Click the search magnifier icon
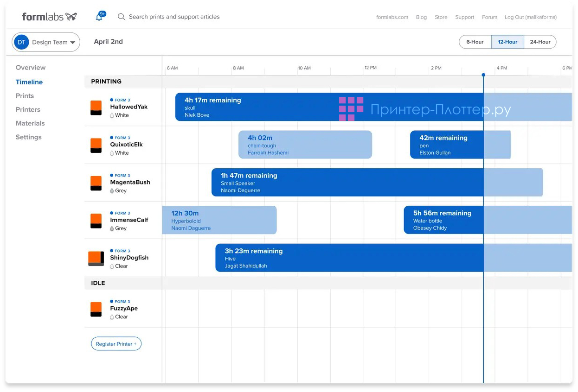 tap(121, 17)
